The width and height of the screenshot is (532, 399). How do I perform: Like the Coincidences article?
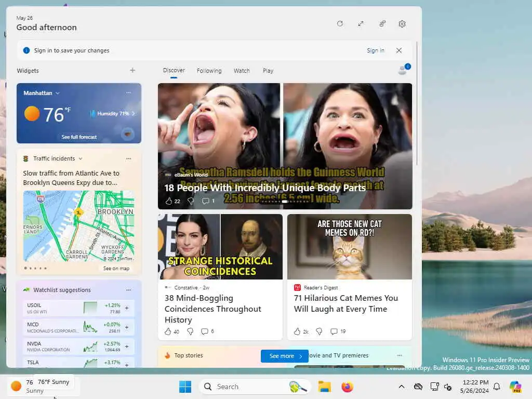[x=168, y=331]
